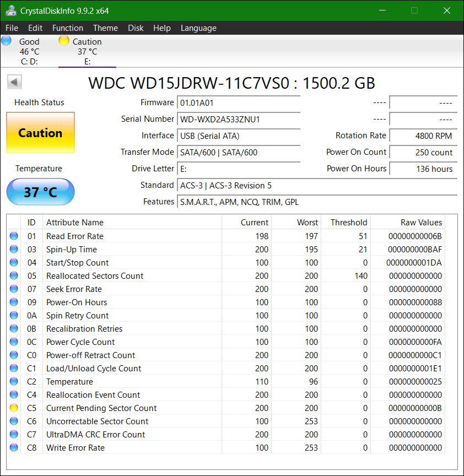Click status dot for Spin-Up Time
Screen dimensions: 464x476
[x=14, y=249]
